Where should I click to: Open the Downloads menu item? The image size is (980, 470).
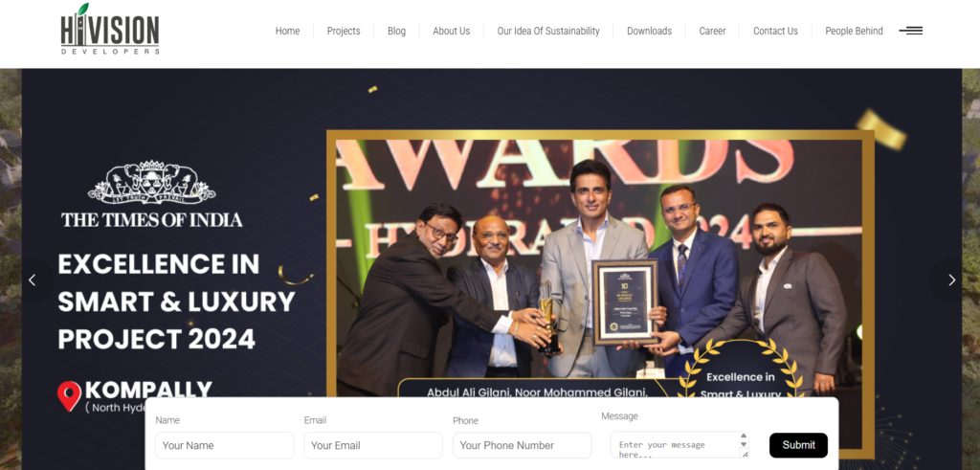pyautogui.click(x=650, y=31)
